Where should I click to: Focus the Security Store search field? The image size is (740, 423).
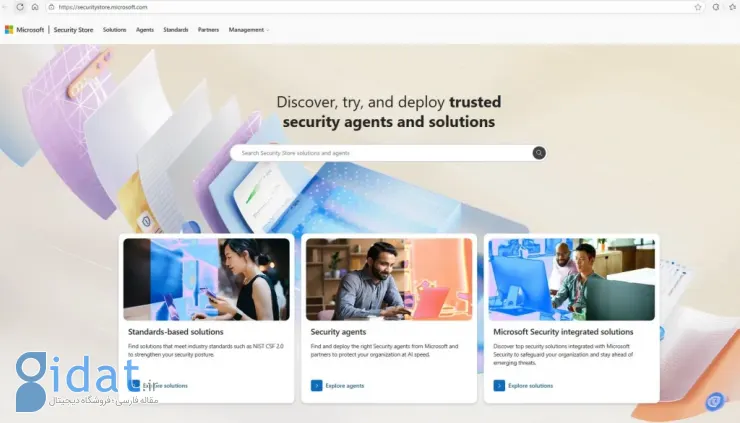(380, 153)
